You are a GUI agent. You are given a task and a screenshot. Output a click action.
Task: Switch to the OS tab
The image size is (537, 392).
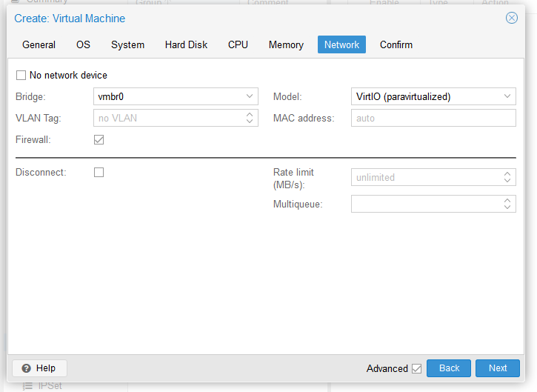83,44
